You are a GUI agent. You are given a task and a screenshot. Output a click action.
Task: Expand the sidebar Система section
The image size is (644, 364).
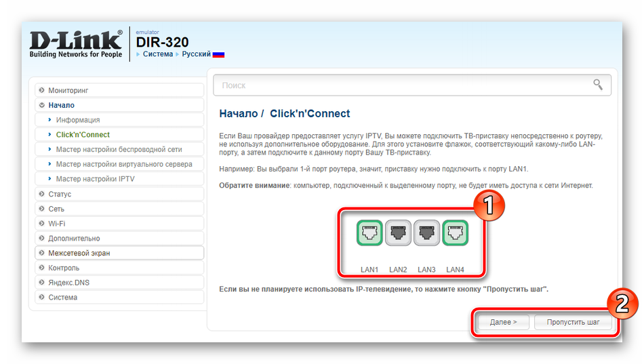point(119,298)
